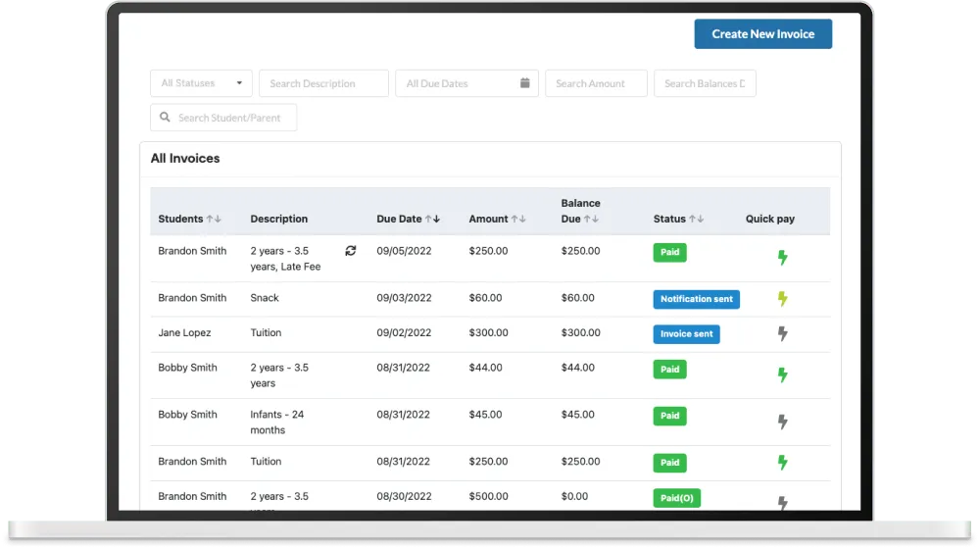The height and width of the screenshot is (548, 980).
Task: Click the $44.00 balance due cell
Action: coord(577,368)
